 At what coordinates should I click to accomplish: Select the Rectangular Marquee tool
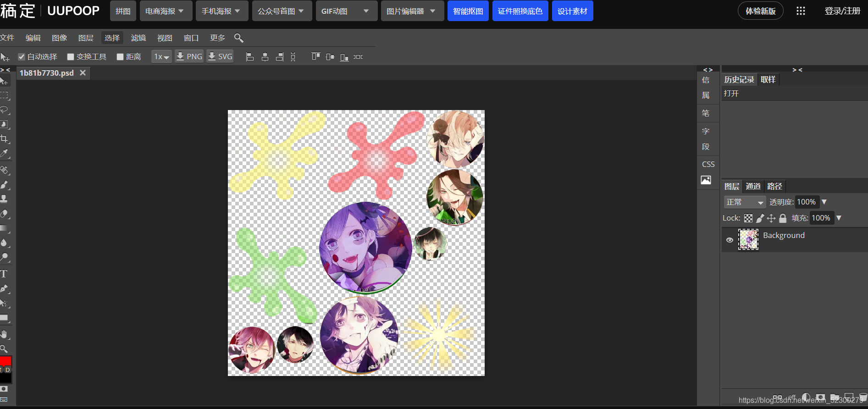click(4, 96)
